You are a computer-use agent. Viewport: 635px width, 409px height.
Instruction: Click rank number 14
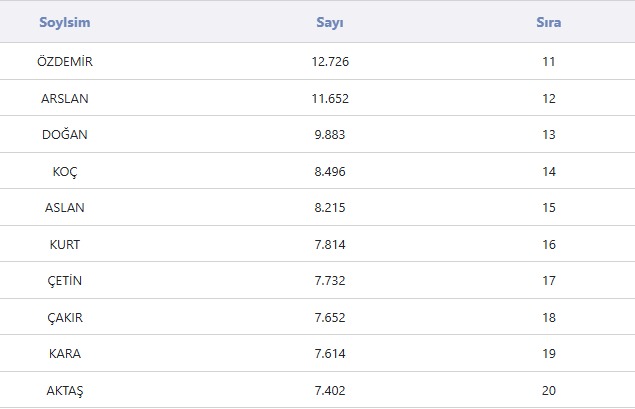click(548, 172)
